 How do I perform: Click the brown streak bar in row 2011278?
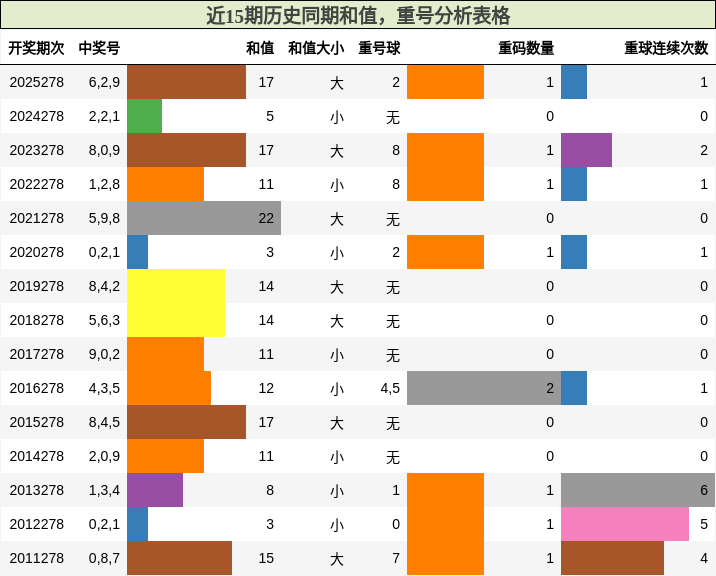click(612, 558)
